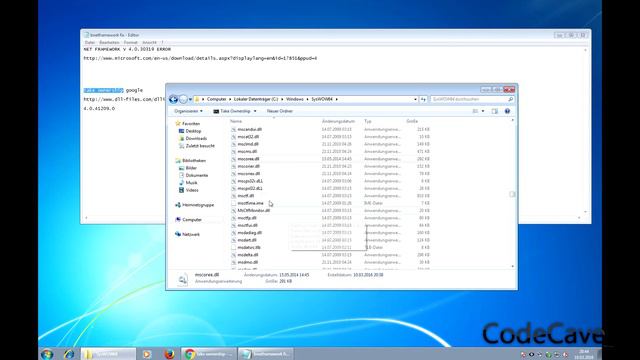Image resolution: width=640 pixels, height=360 pixels.
Task: Open the Videos library
Action: tap(192, 190)
